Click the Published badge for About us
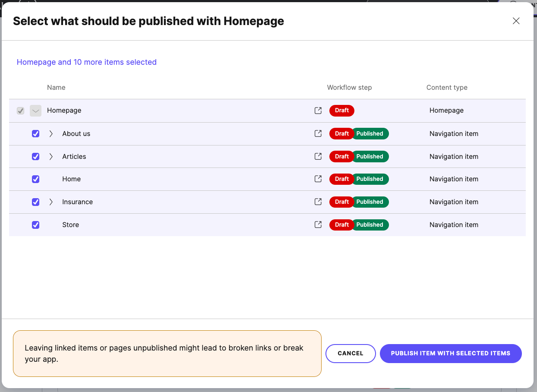The width and height of the screenshot is (537, 392). (x=370, y=133)
